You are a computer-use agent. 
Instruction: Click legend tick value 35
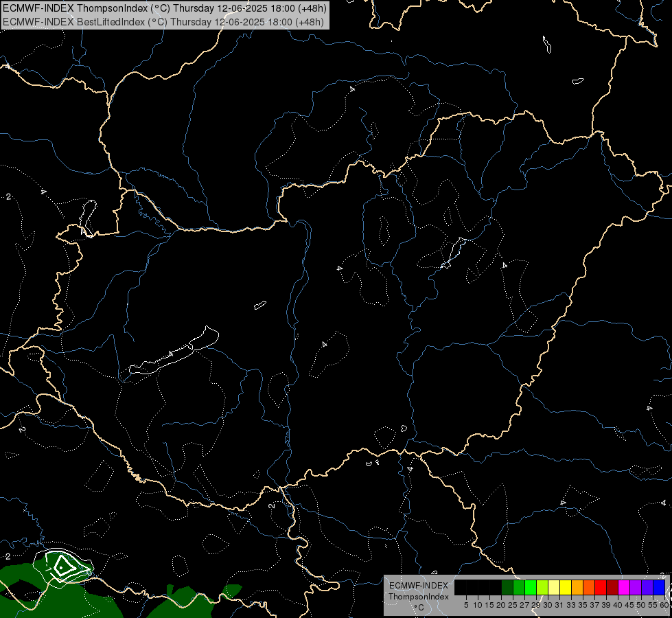point(583,605)
